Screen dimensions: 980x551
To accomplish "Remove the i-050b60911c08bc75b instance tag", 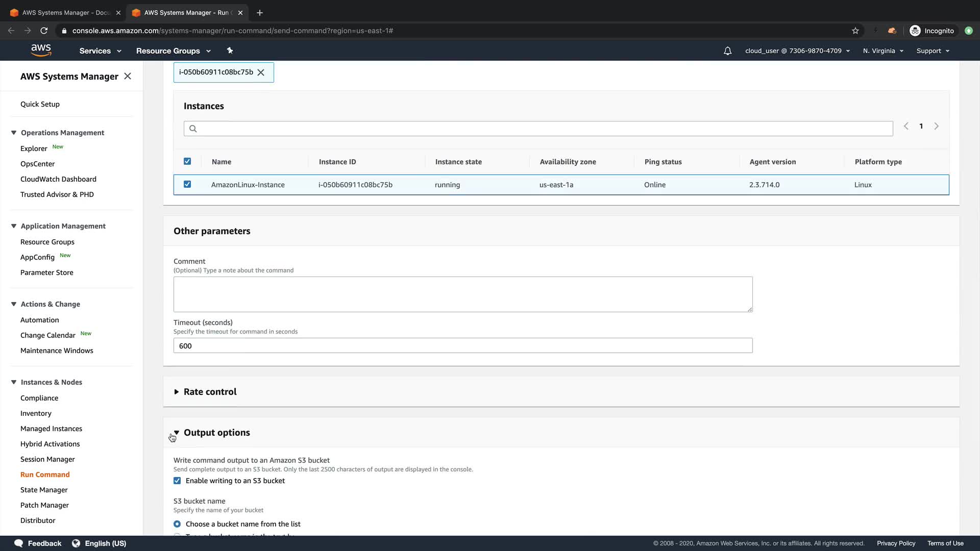I will click(x=261, y=72).
